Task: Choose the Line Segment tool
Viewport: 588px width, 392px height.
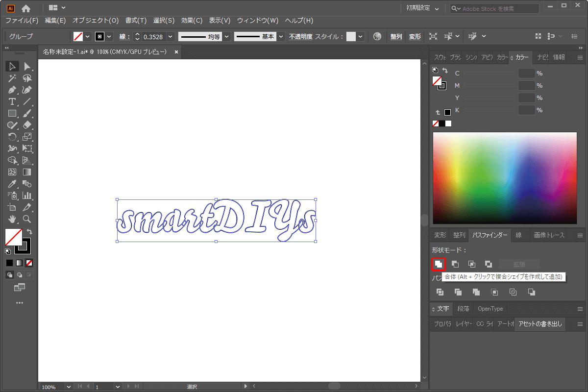Action: (27, 101)
